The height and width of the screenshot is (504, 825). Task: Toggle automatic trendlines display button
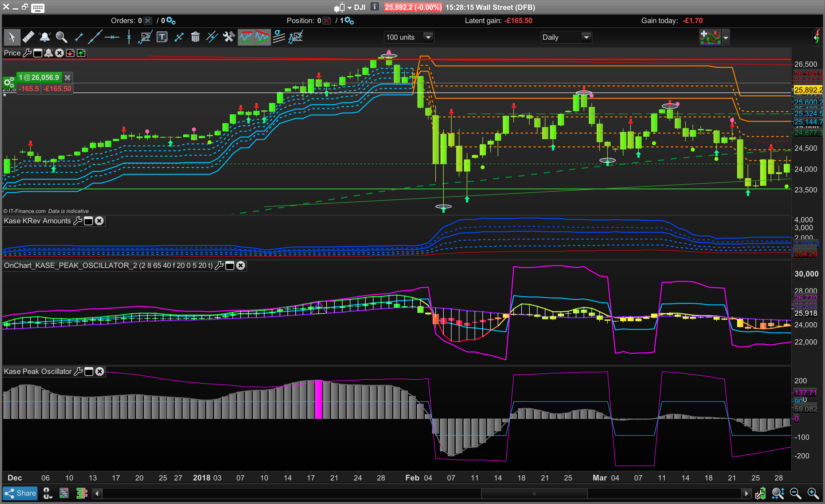262,37
